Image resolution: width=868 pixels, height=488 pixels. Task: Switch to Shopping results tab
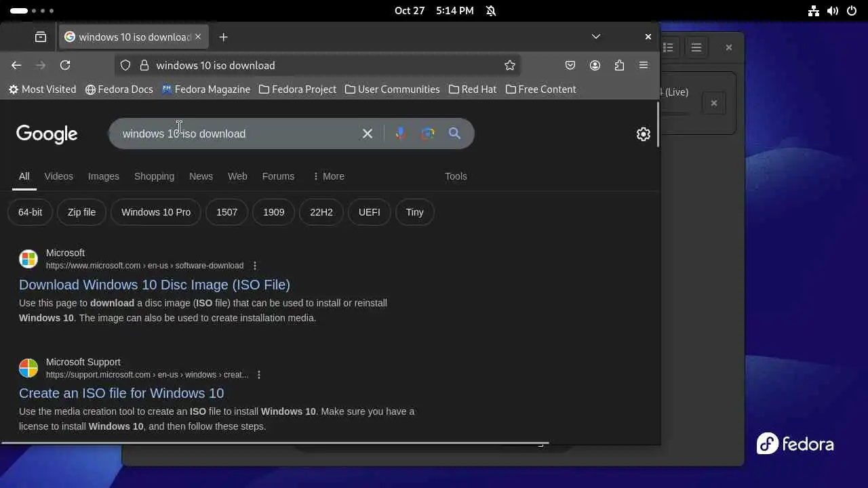click(154, 176)
